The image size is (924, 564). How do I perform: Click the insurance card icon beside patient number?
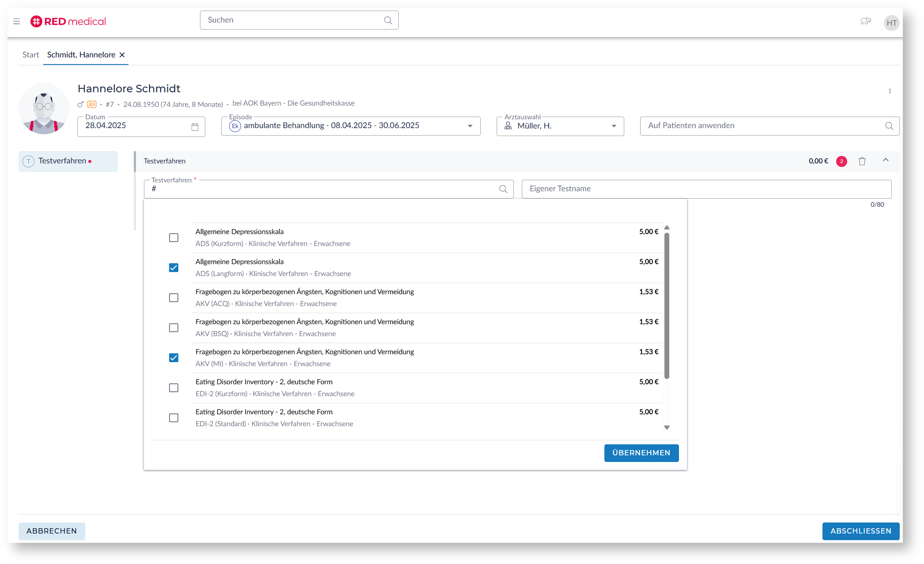pyautogui.click(x=92, y=105)
